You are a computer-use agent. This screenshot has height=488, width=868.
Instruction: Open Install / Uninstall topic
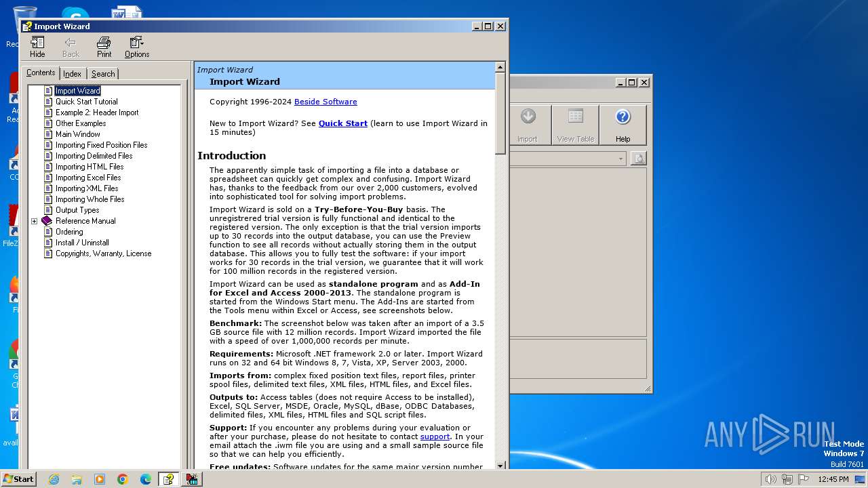tap(82, 243)
